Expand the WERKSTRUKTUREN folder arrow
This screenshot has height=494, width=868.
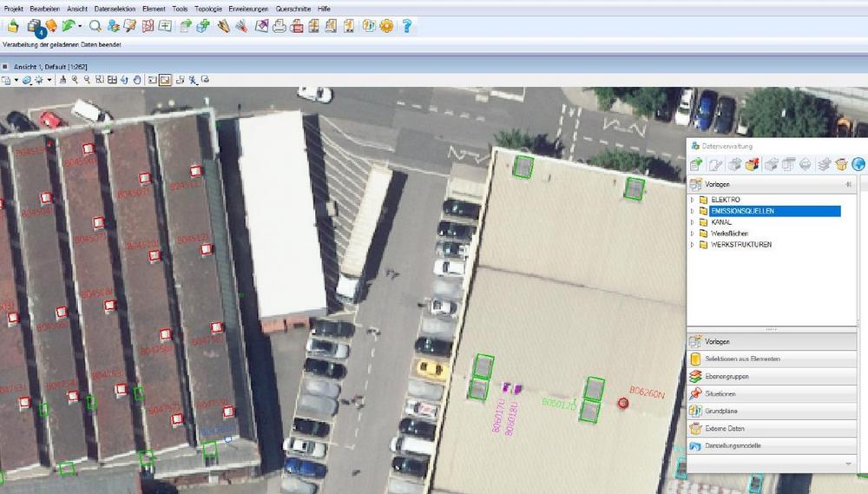coord(693,245)
